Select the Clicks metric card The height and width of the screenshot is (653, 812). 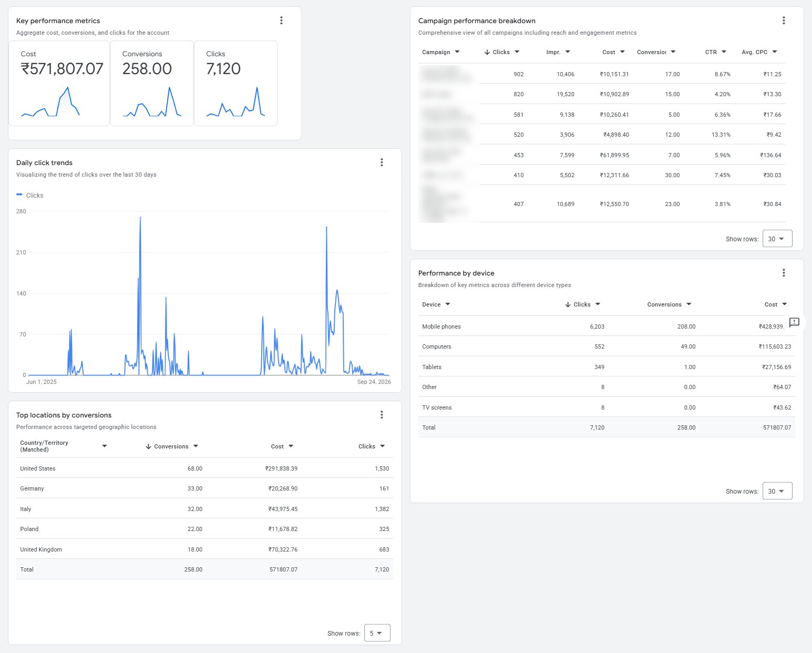(236, 83)
